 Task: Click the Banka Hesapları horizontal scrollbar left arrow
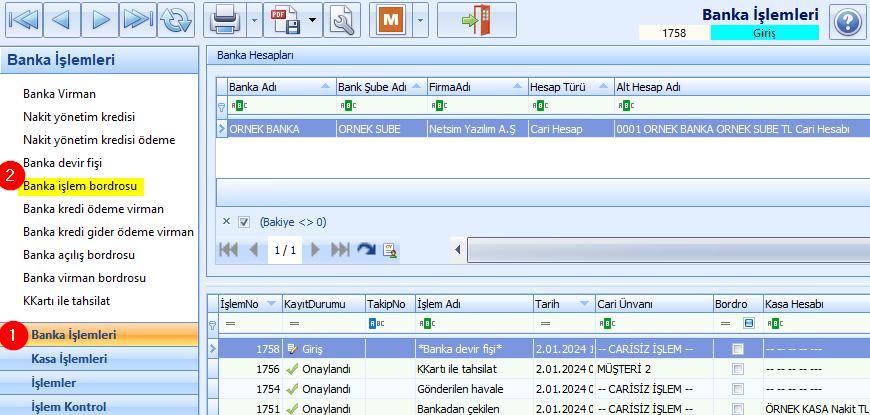(459, 250)
